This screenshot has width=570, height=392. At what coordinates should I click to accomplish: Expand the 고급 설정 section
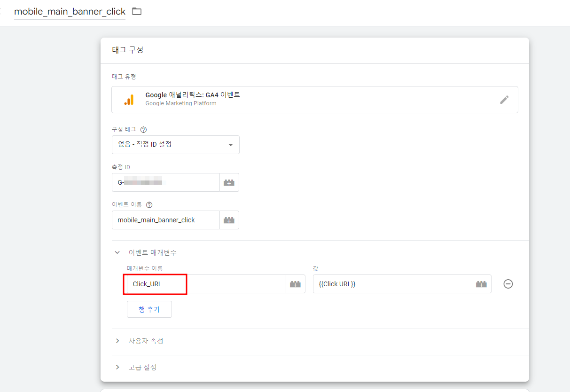[117, 367]
